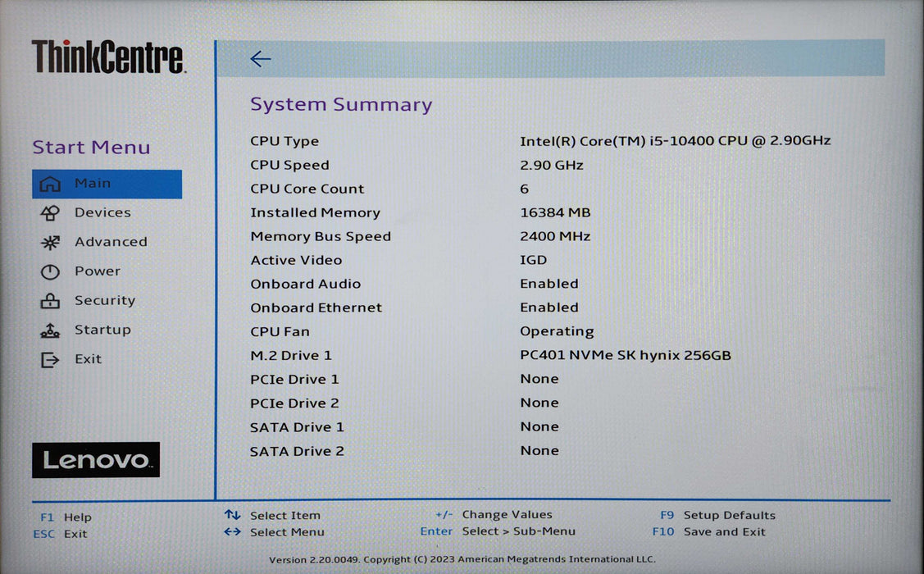Click F9 Setup Defaults

717,515
